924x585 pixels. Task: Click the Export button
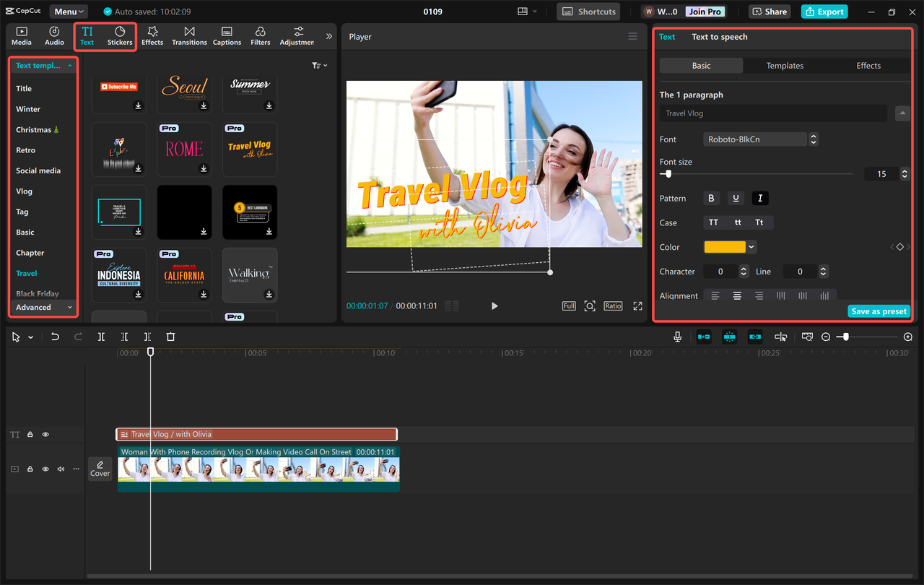[x=824, y=12]
